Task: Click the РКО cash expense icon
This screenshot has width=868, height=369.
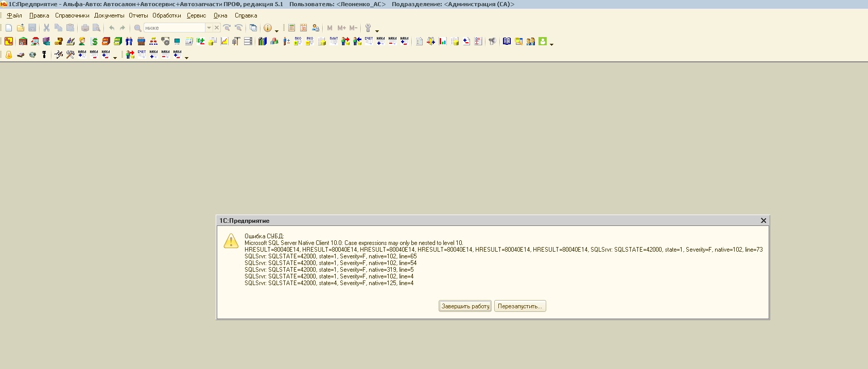Action: pyautogui.click(x=309, y=41)
